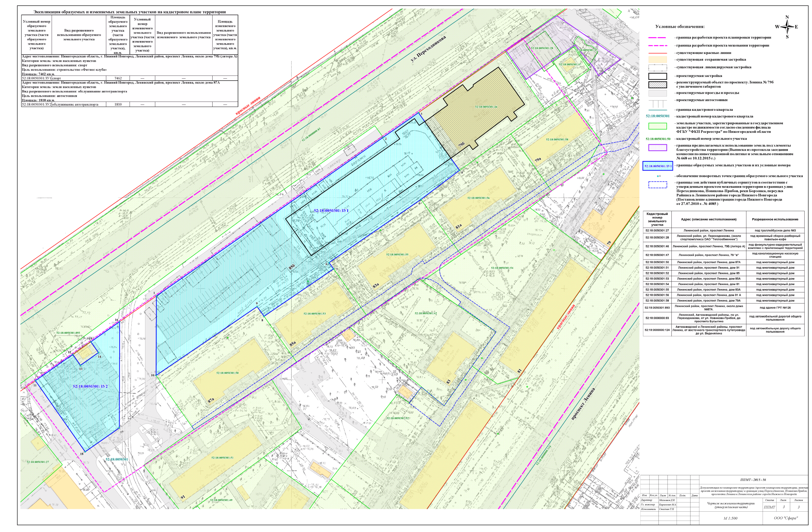Click the '1810' area cell in the explication table
The width and height of the screenshot is (812, 532).
point(118,104)
